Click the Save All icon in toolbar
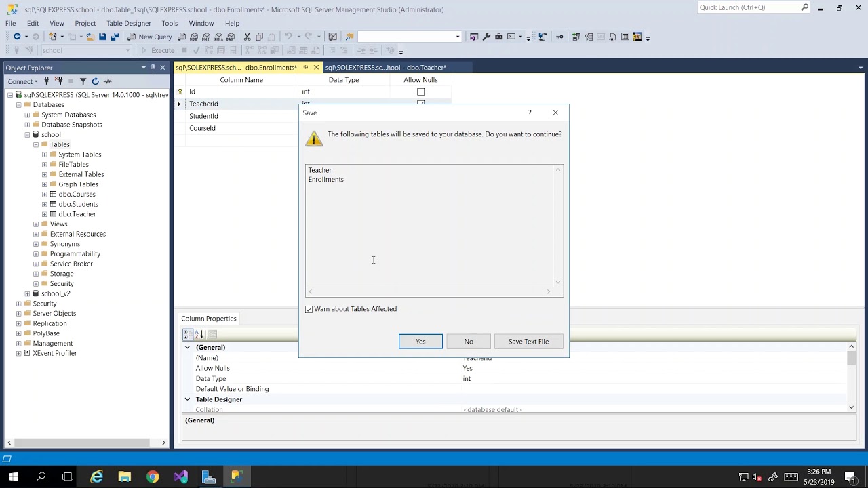Screen dimensions: 868x488 (115, 37)
